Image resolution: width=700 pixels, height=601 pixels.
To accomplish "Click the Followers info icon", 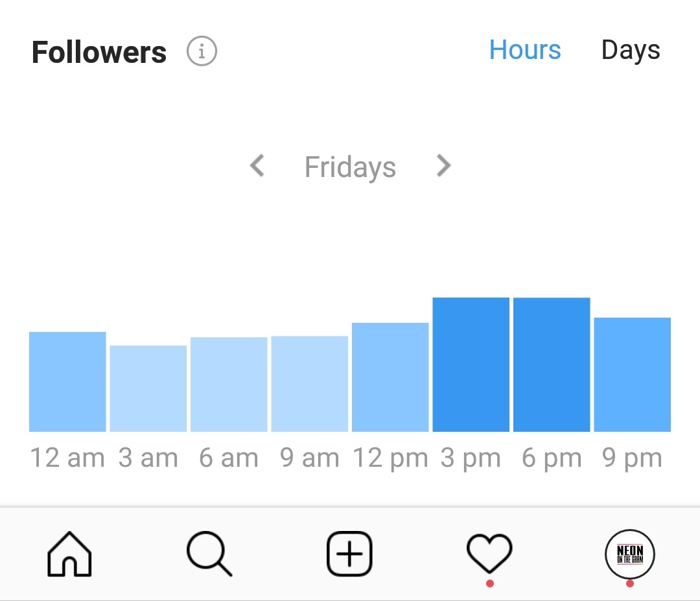I will pyautogui.click(x=202, y=51).
